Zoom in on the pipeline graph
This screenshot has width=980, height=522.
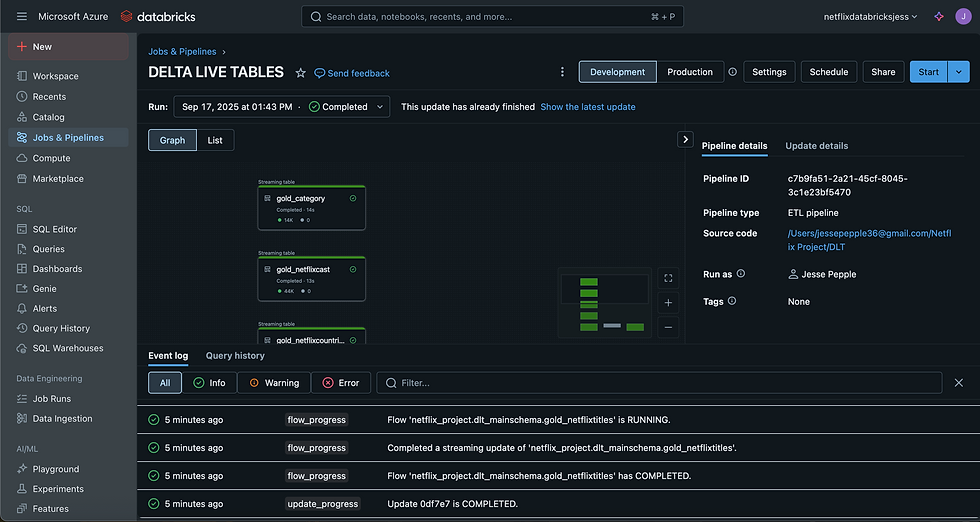click(x=669, y=302)
